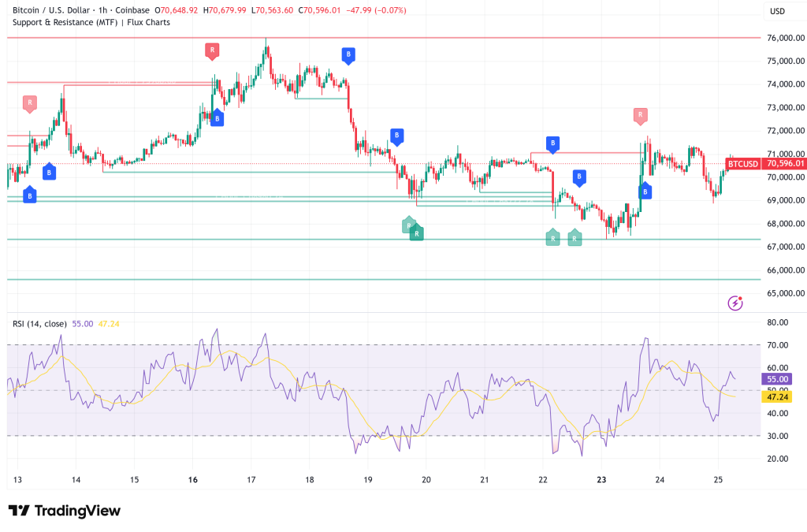The width and height of the screenshot is (807, 532).
Task: Click the pale red R marker above the 13th
Action: (30, 102)
